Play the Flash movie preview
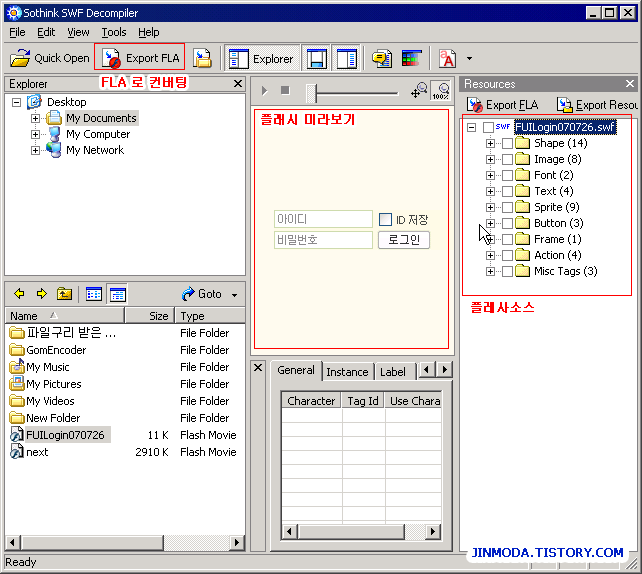 click(264, 90)
